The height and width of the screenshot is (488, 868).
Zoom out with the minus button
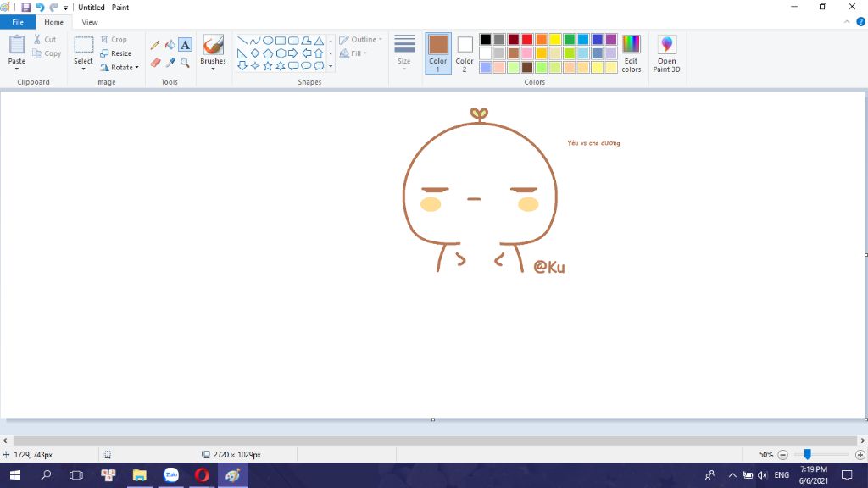pyautogui.click(x=782, y=455)
